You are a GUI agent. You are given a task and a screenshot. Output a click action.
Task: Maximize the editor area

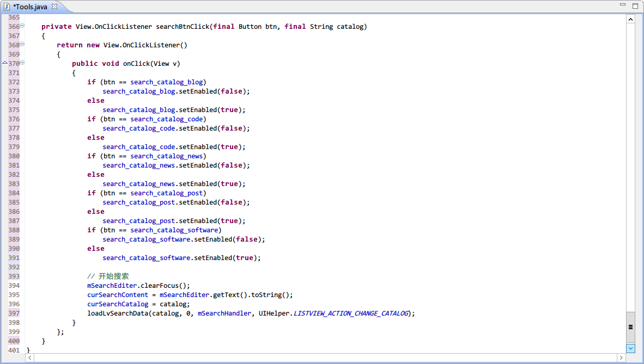coord(635,5)
